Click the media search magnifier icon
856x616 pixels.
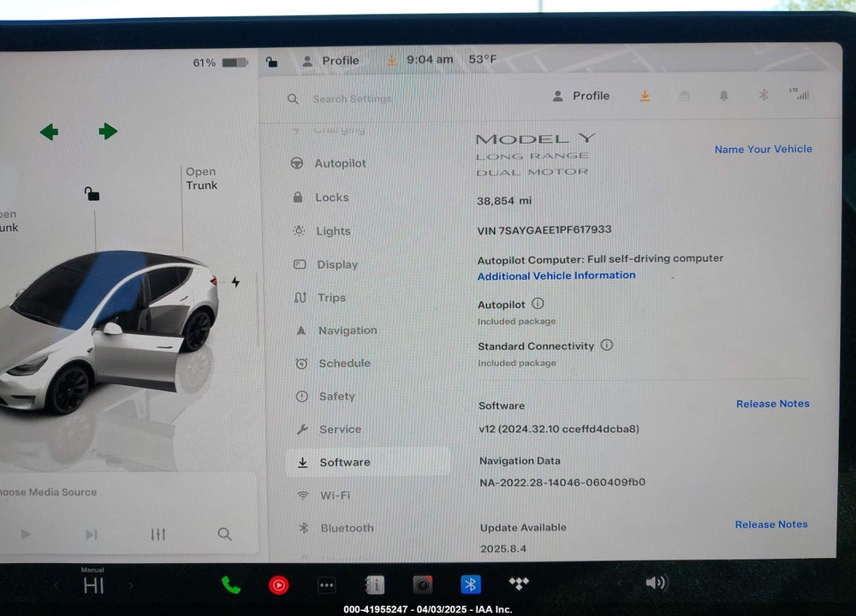pyautogui.click(x=224, y=534)
